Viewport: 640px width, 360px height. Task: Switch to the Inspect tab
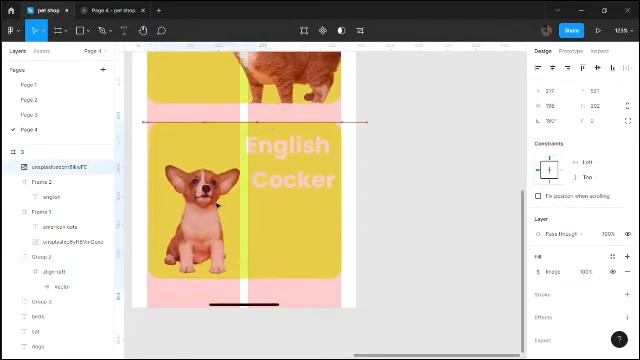pyautogui.click(x=600, y=51)
